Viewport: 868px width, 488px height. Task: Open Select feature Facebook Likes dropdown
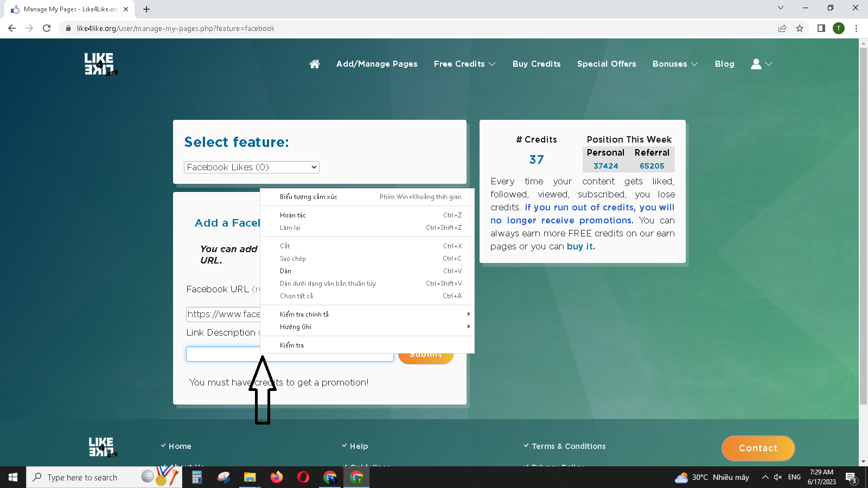252,167
